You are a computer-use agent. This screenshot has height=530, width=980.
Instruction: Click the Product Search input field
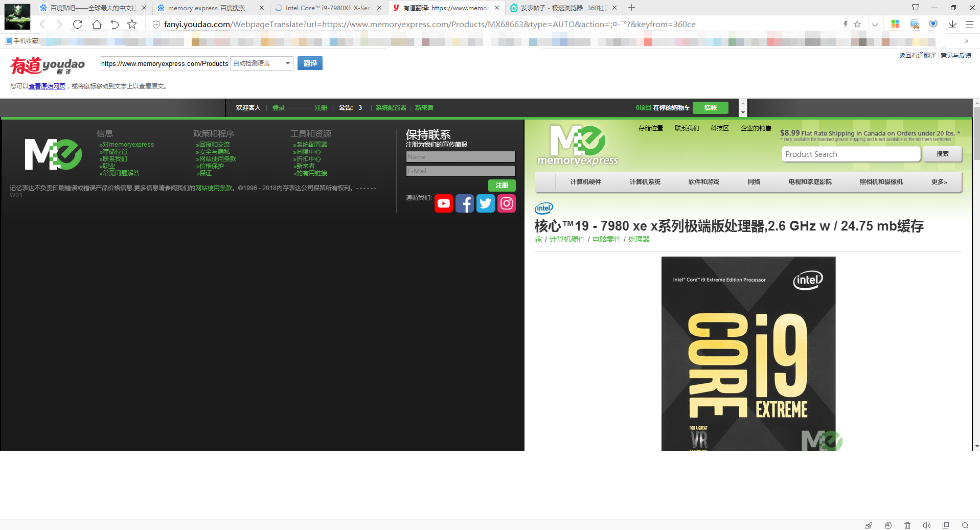[x=851, y=154]
